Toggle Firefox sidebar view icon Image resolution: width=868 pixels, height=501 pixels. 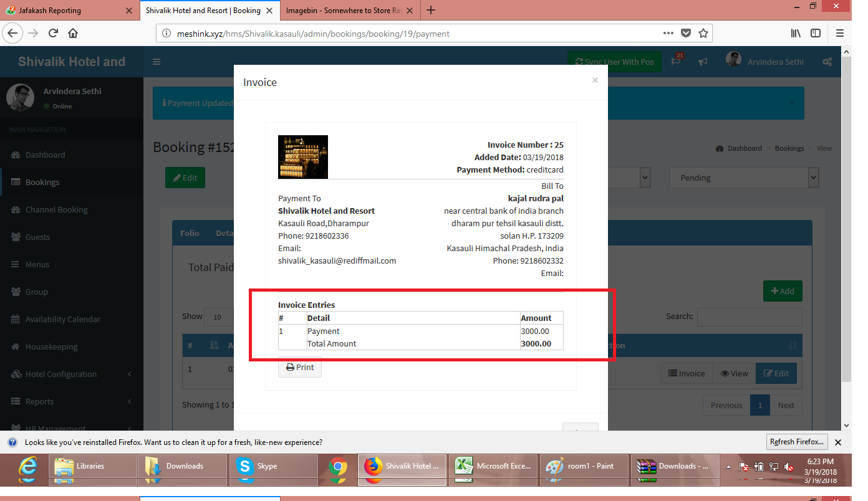[x=816, y=33]
